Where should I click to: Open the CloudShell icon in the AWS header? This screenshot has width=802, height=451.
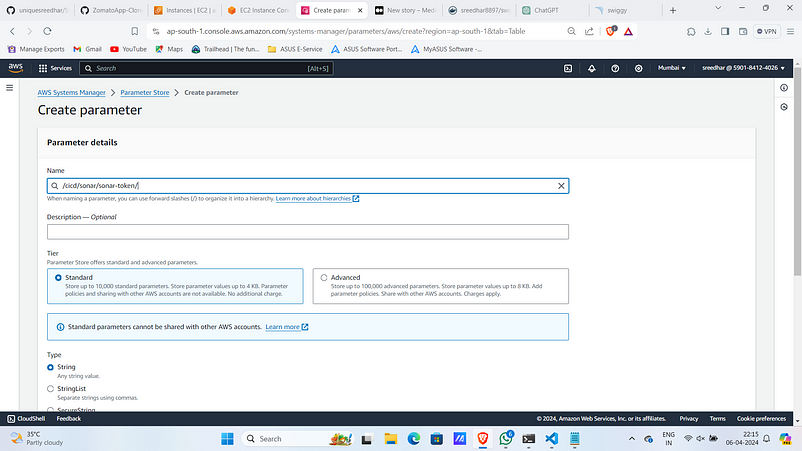(568, 68)
